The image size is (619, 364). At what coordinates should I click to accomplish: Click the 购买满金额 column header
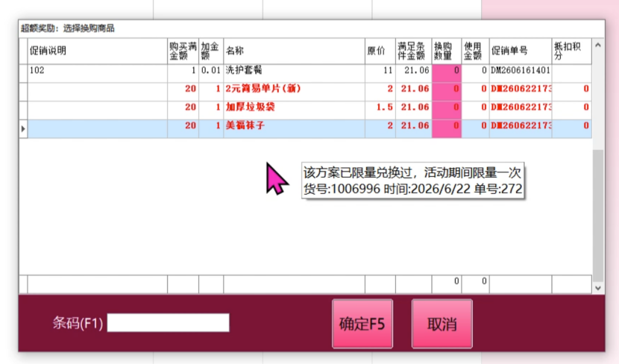183,51
